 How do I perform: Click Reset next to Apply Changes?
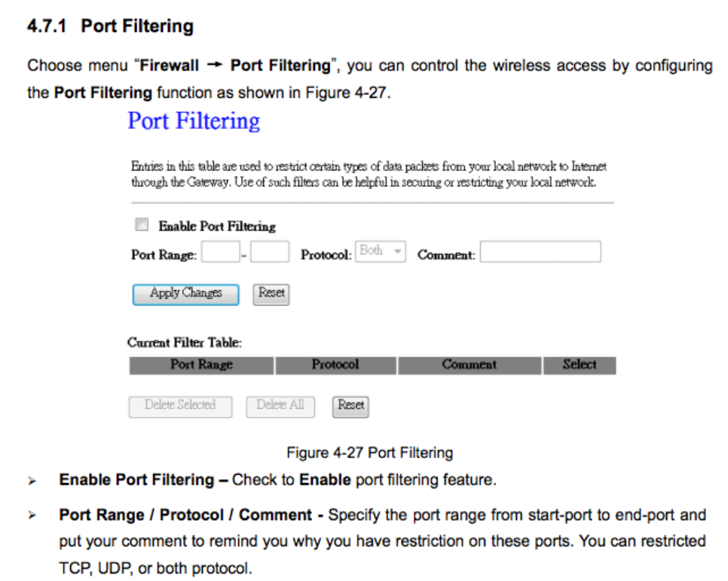point(271,293)
